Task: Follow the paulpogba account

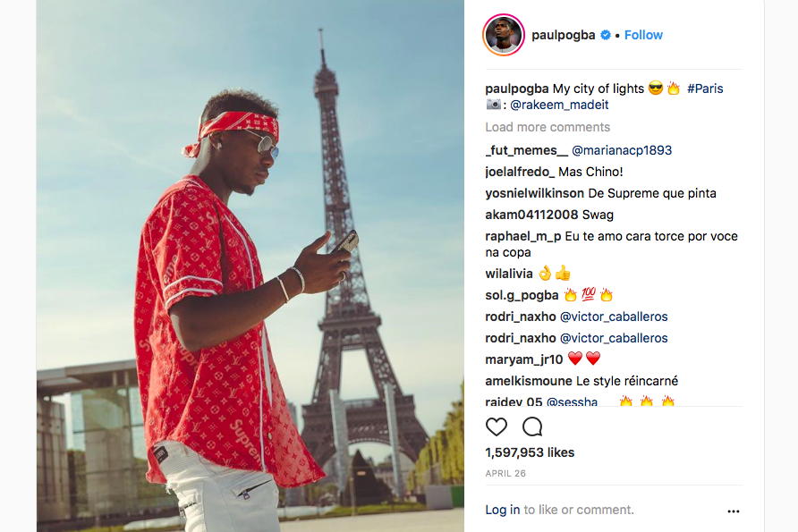Action: (x=643, y=35)
